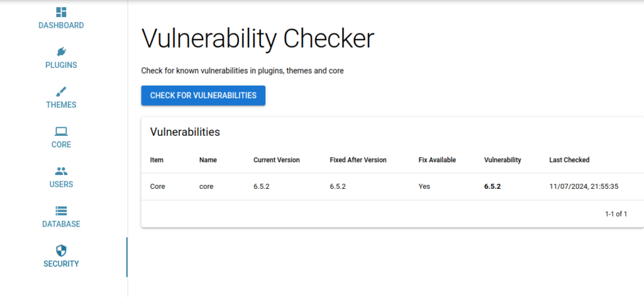The height and width of the screenshot is (297, 644).
Task: Select the Core row in vulnerabilities table
Action: pos(392,186)
